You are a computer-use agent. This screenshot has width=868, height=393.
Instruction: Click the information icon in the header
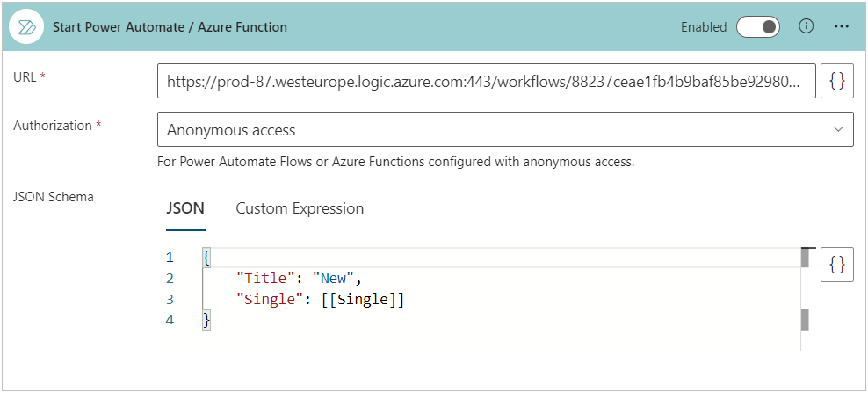[806, 26]
